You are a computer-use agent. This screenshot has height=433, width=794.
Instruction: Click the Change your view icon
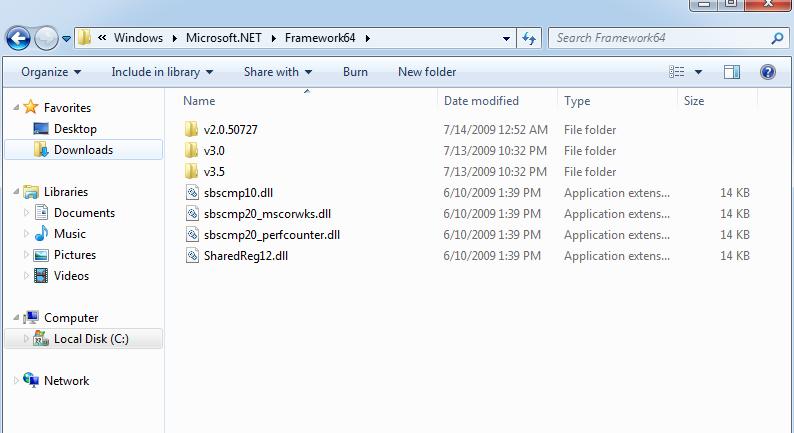[x=677, y=72]
